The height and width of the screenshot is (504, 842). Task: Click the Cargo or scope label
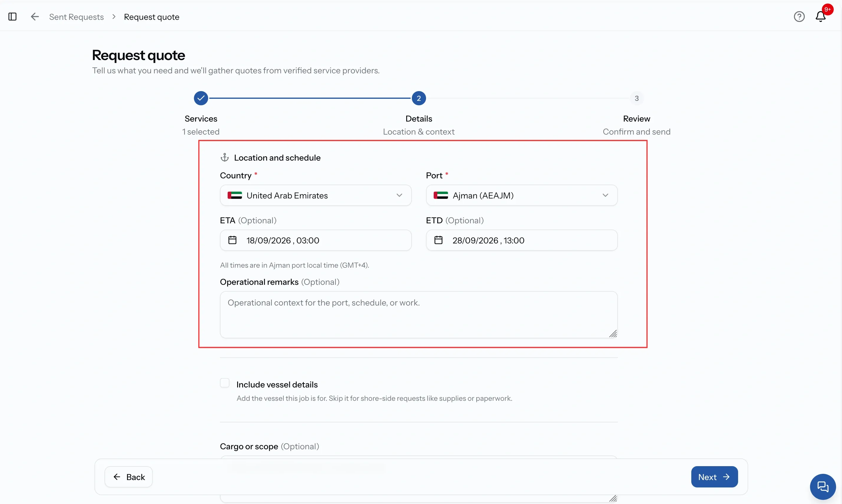coord(249,446)
